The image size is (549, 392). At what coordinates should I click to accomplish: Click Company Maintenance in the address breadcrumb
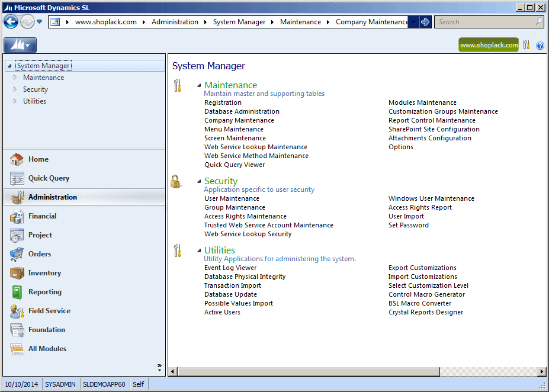point(372,22)
